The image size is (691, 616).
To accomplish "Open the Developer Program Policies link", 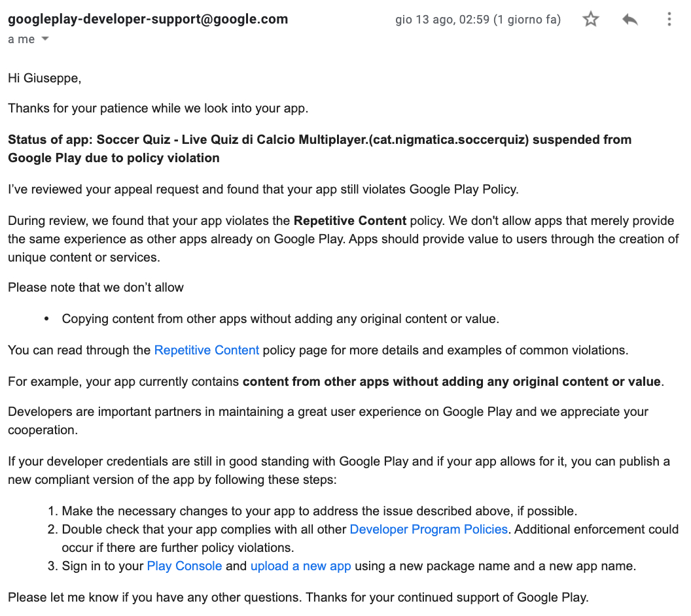I will pos(429,529).
